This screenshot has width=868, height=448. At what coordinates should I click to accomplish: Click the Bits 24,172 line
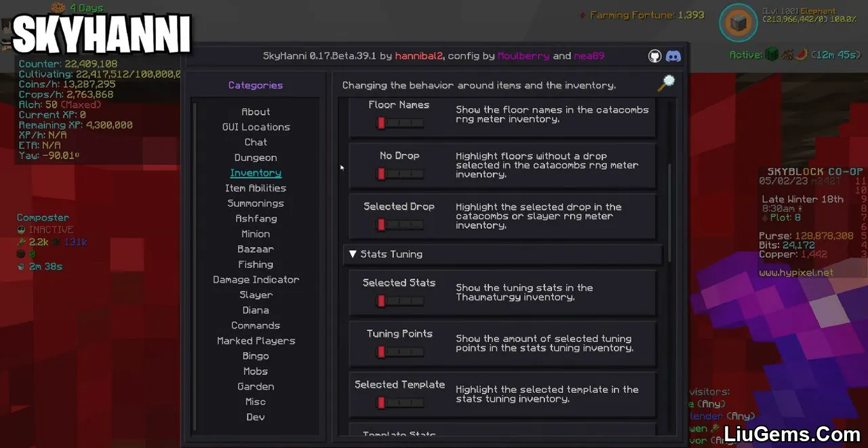click(x=787, y=244)
